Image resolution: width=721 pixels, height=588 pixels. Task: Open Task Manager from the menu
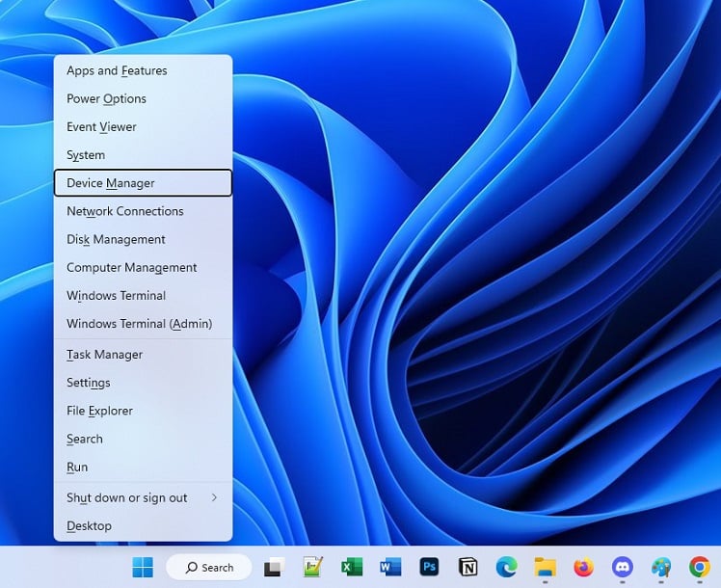pos(104,355)
